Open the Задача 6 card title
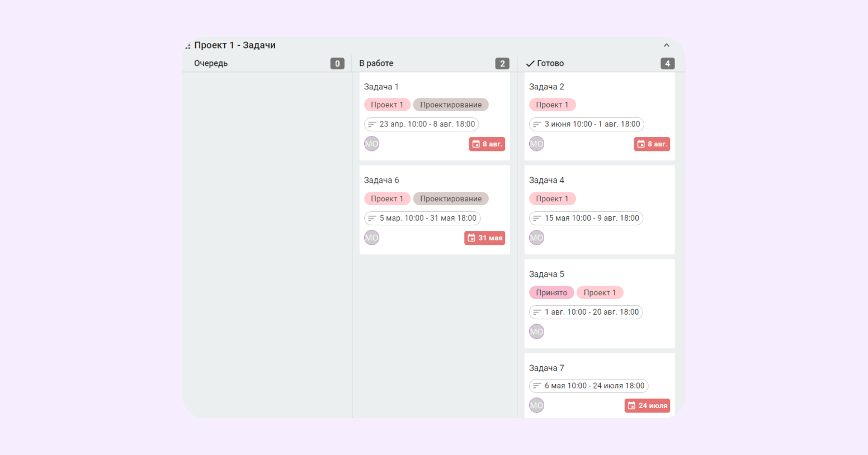Viewport: 868px width, 455px height. pyautogui.click(x=381, y=180)
